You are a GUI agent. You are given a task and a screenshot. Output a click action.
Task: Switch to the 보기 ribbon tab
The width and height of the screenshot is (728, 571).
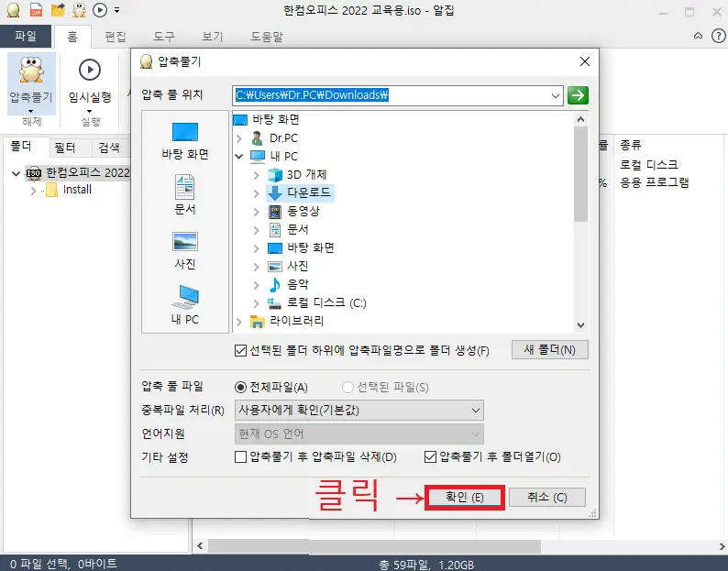coord(212,37)
